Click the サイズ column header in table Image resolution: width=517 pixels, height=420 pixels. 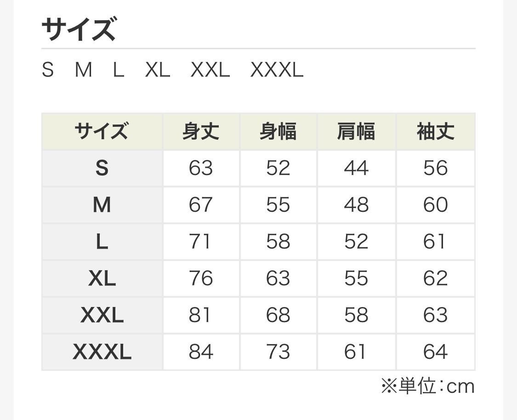point(102,132)
